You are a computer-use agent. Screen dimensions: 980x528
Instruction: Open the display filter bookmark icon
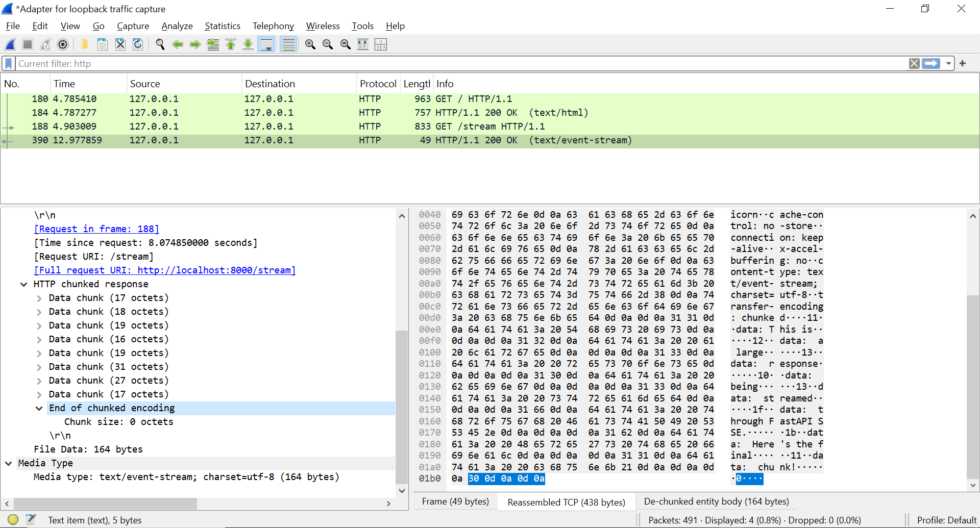pos(9,64)
